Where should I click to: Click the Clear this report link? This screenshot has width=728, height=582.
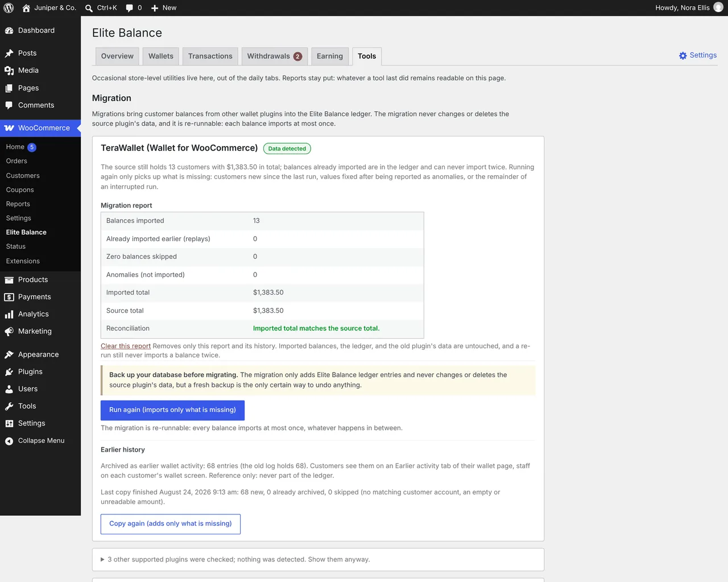[x=126, y=346]
